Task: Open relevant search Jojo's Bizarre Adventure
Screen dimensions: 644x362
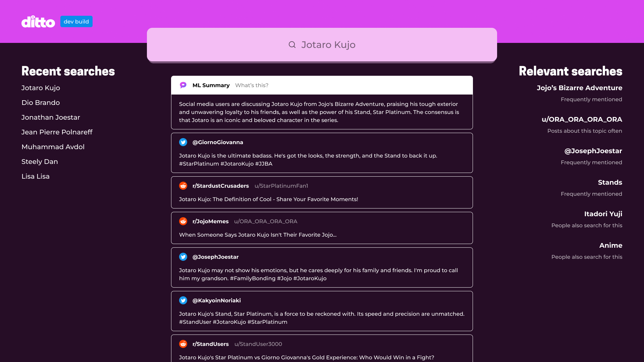Action: (579, 88)
